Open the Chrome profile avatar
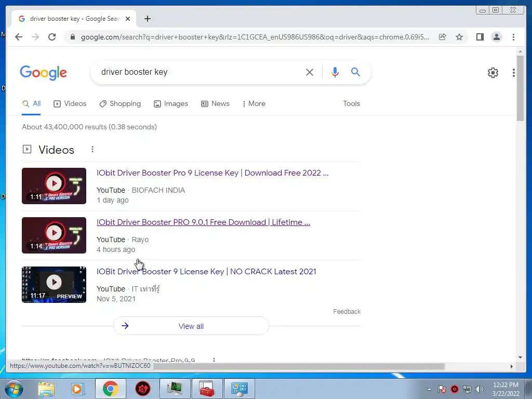The height and width of the screenshot is (399, 532). (496, 37)
